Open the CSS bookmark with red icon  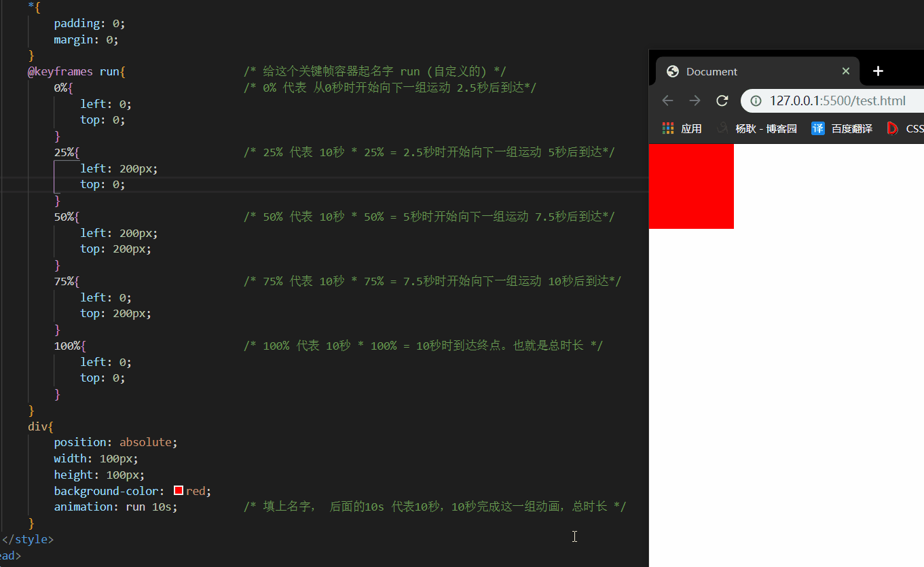pyautogui.click(x=906, y=128)
